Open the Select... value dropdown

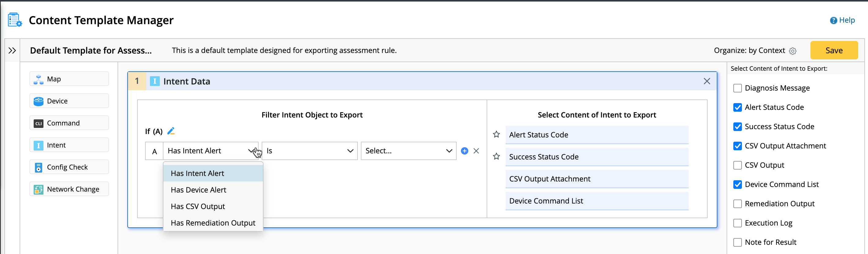[x=408, y=151]
